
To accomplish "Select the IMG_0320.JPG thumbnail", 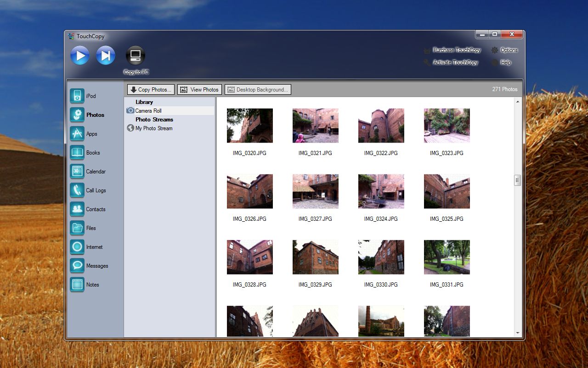I will pyautogui.click(x=250, y=126).
